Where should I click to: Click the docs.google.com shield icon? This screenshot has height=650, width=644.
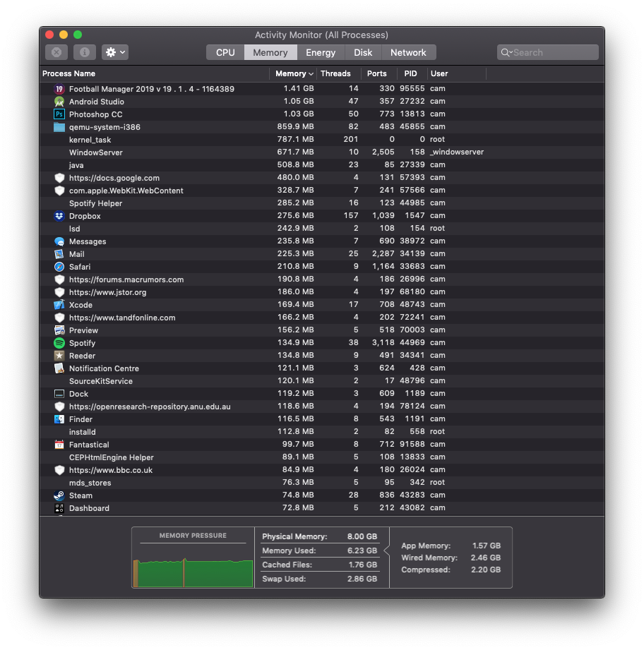click(59, 178)
